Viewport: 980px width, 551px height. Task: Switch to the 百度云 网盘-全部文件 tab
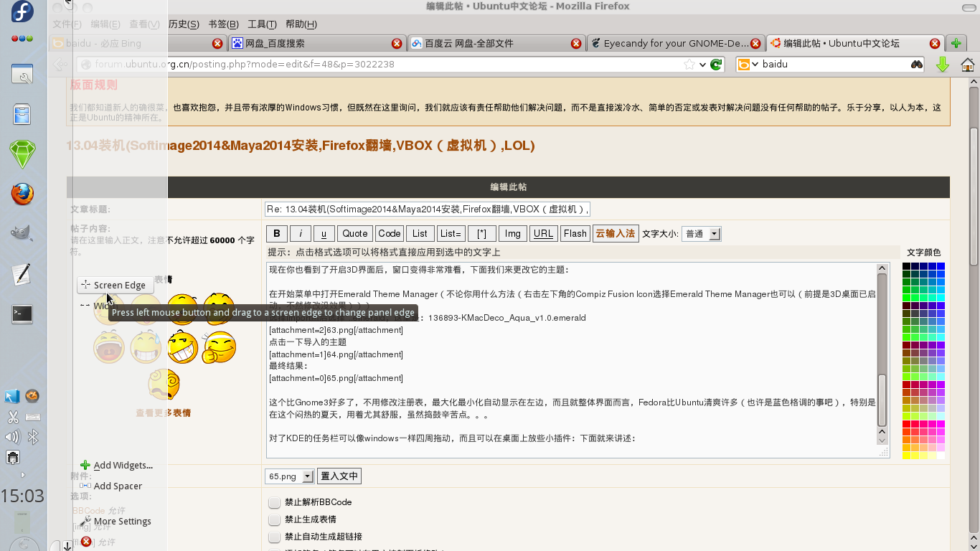coord(496,43)
